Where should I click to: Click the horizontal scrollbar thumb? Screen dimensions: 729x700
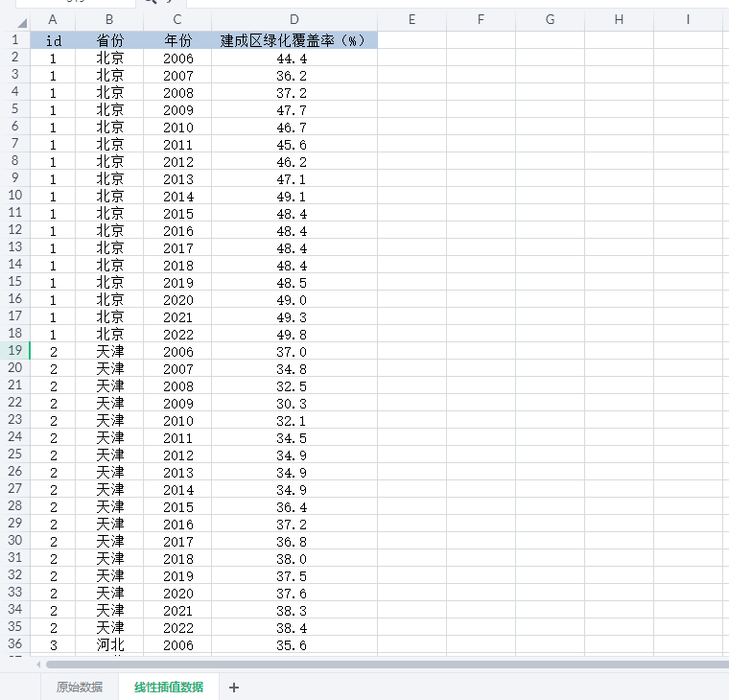(x=388, y=665)
